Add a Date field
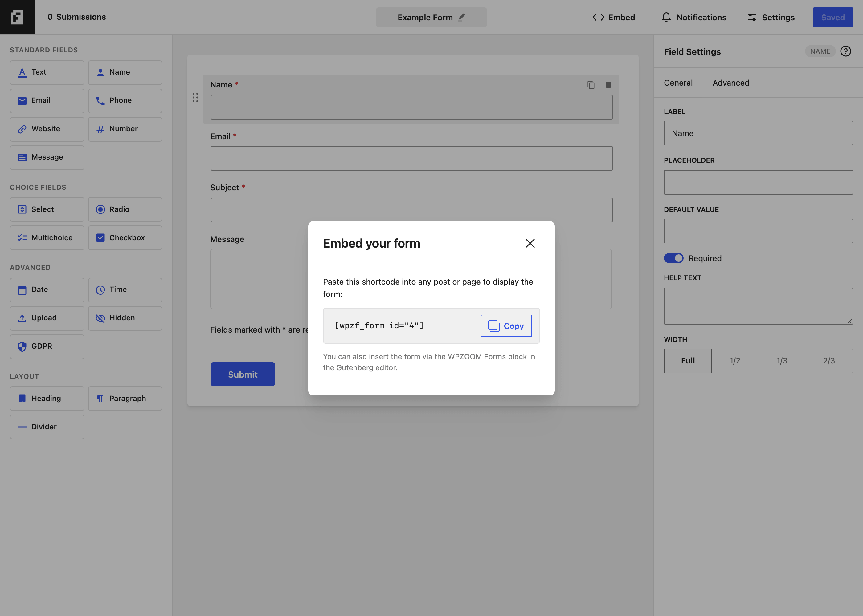 [47, 290]
